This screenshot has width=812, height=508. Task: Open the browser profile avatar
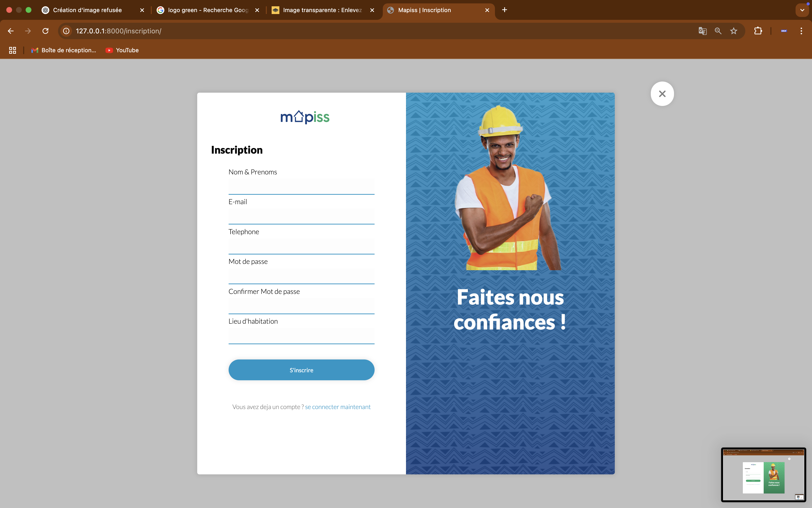coord(784,31)
